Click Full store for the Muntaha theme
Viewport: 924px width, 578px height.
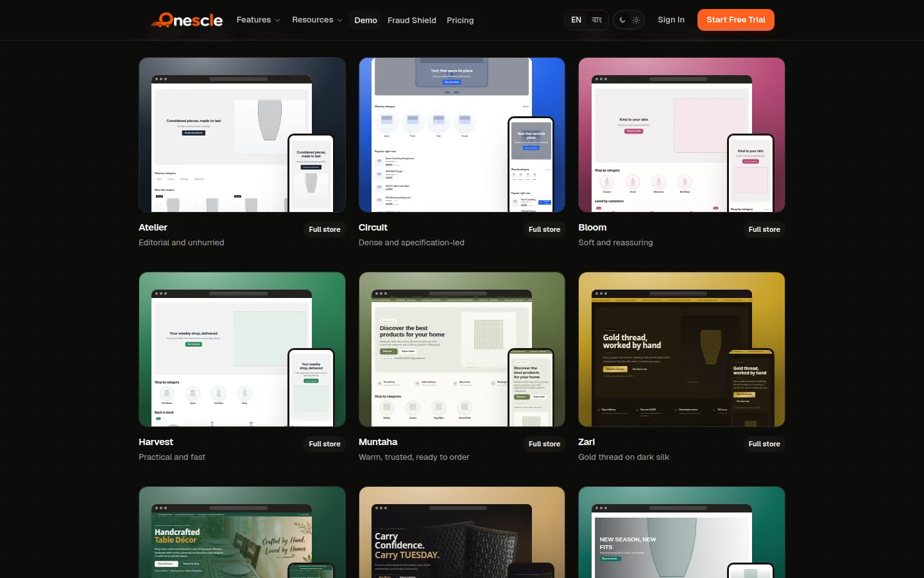[544, 444]
